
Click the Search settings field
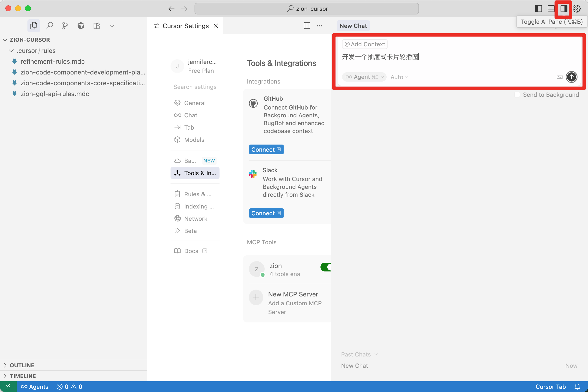coord(195,87)
